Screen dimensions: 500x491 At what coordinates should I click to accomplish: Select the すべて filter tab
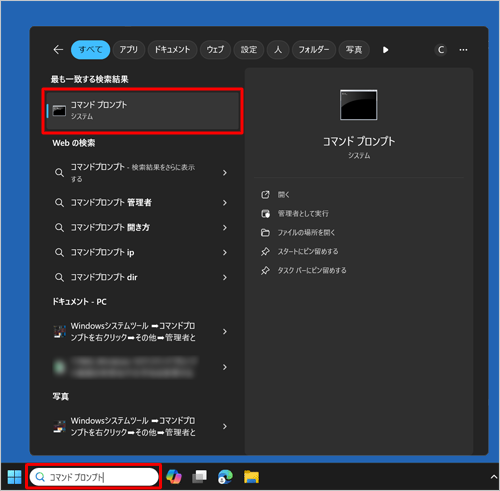pyautogui.click(x=90, y=50)
